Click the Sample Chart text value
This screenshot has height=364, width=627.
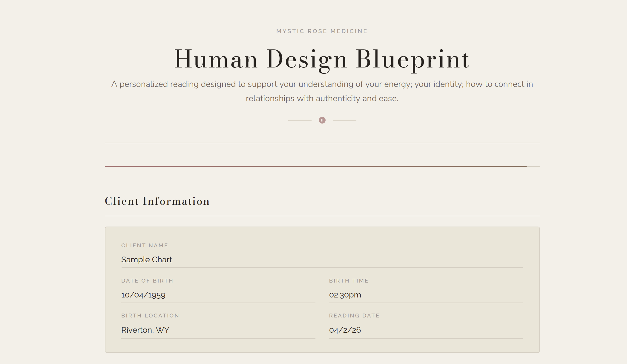146,260
